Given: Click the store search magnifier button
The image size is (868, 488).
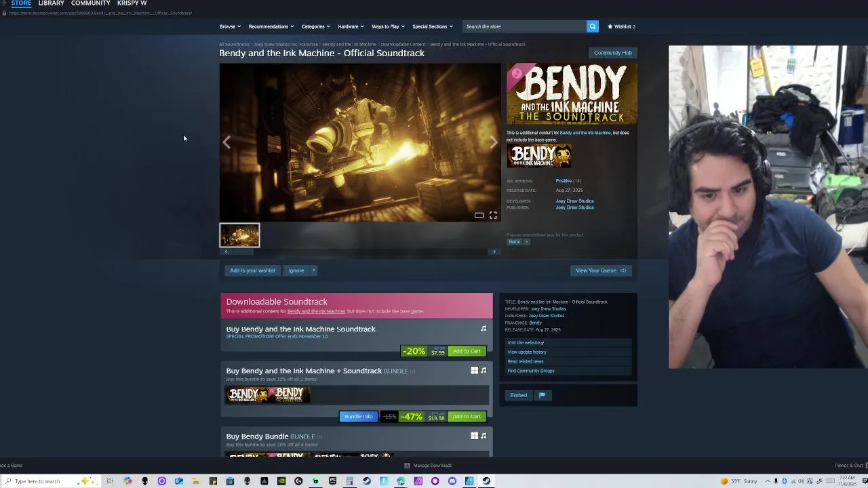Looking at the screenshot, I should [x=593, y=26].
